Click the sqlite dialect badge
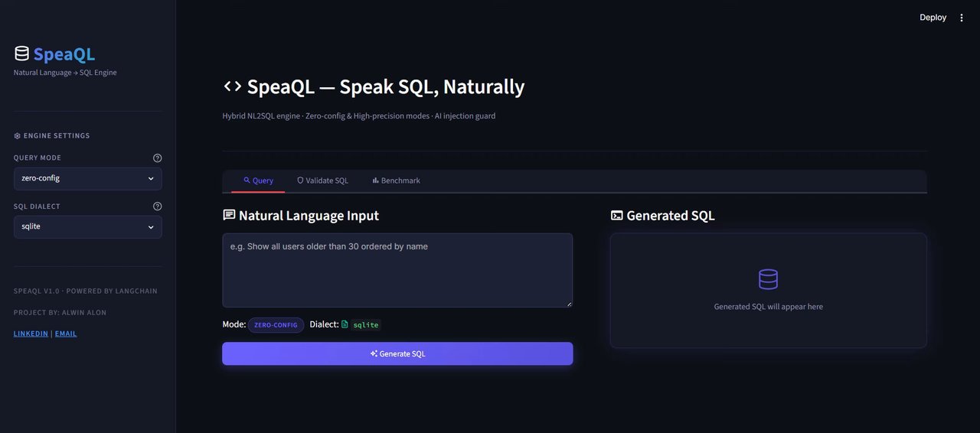980x433 pixels. point(366,325)
